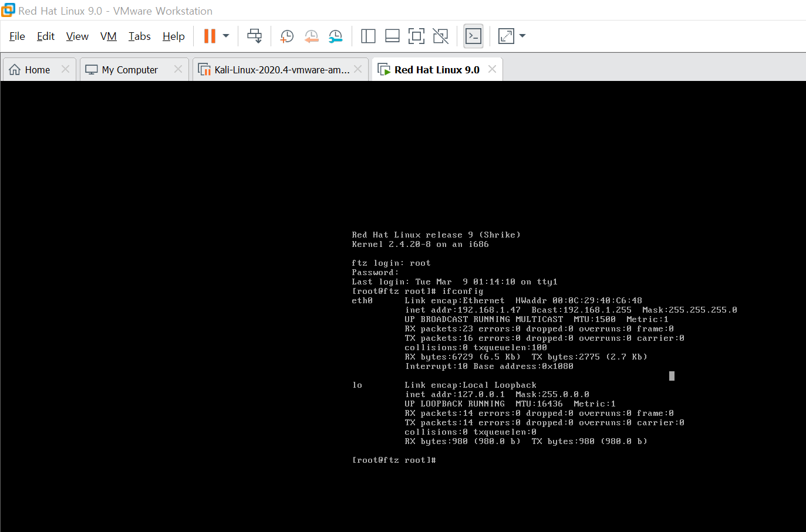Enter Unity mode
Viewport: 806px width, 532px height.
coord(440,36)
